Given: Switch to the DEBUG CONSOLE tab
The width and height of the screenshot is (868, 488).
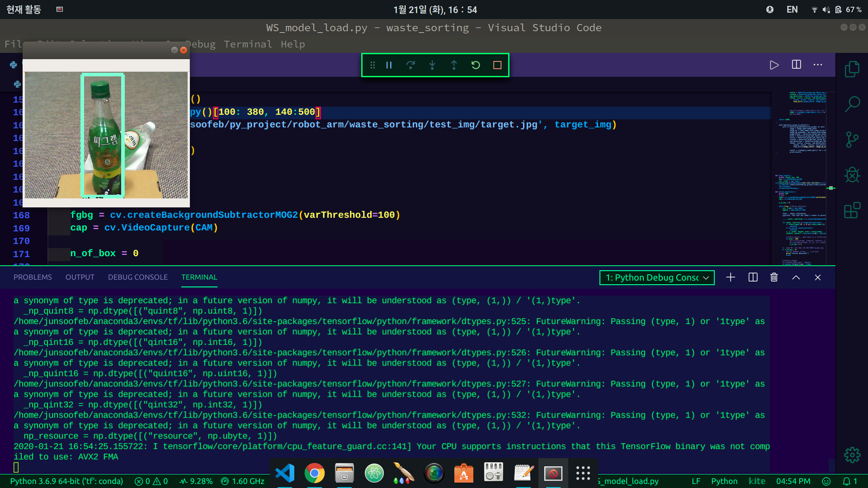Looking at the screenshot, I should point(138,277).
